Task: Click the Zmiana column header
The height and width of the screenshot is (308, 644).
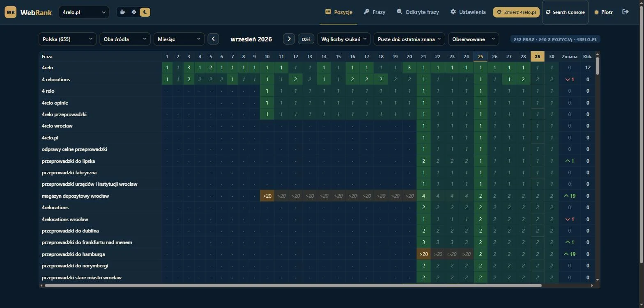Action: (x=569, y=57)
